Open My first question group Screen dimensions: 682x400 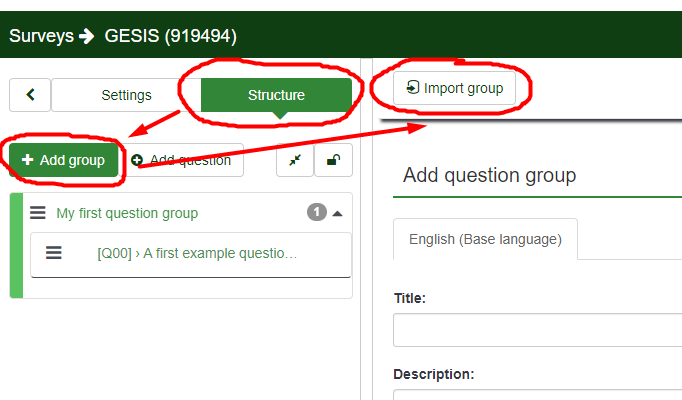coord(127,213)
